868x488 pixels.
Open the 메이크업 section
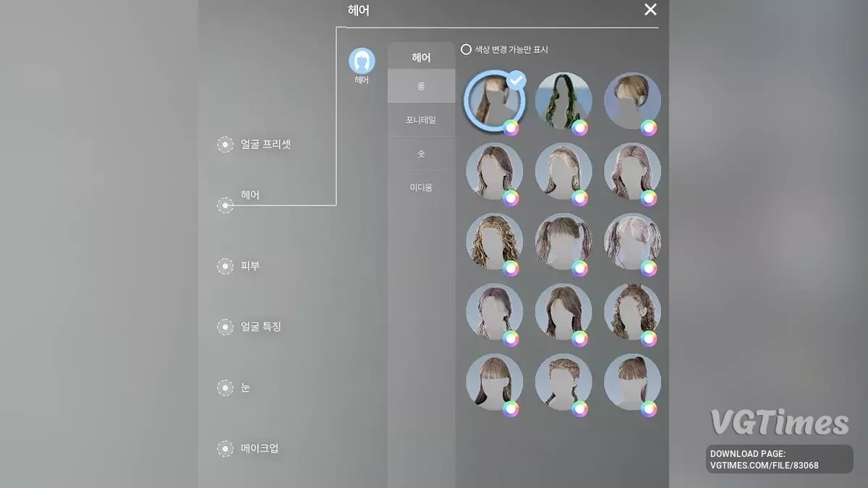point(248,448)
